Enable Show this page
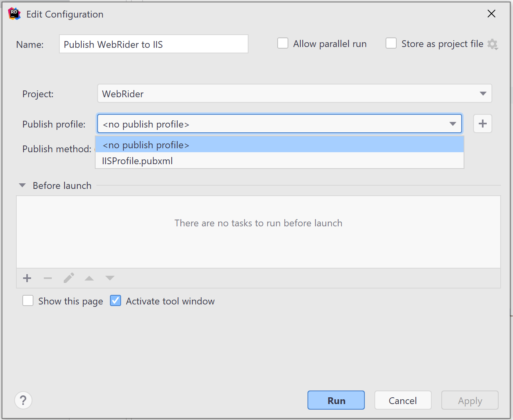Screen dimensions: 513x420 [28, 301]
